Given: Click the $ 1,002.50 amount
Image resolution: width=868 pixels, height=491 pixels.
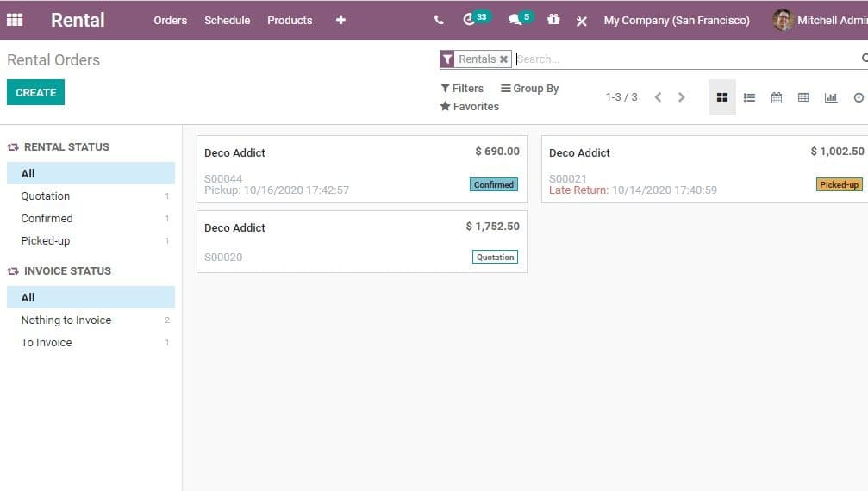Looking at the screenshot, I should click(x=837, y=152).
